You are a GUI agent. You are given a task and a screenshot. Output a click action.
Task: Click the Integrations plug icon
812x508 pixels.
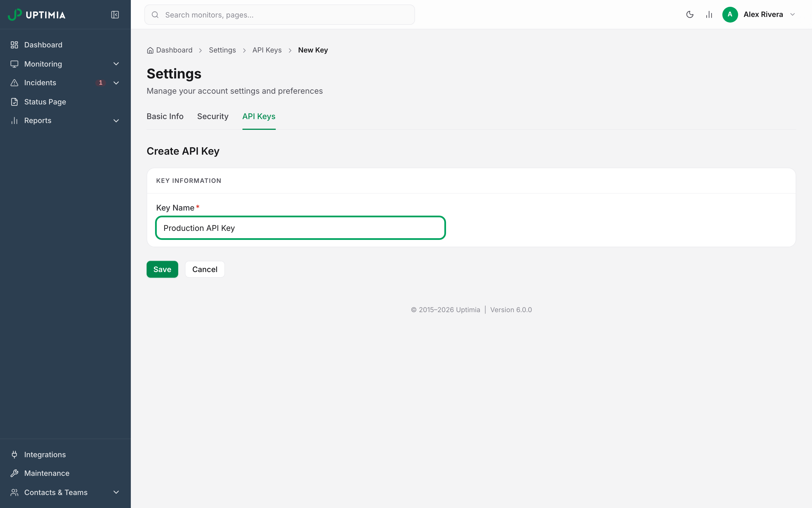[x=14, y=455]
